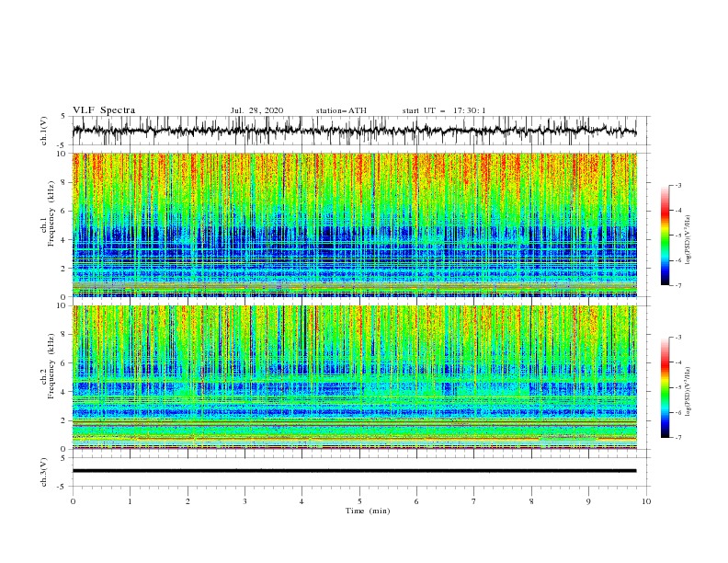Click the '-3' value on upper colorbar
728x563 pixels.
coord(677,185)
